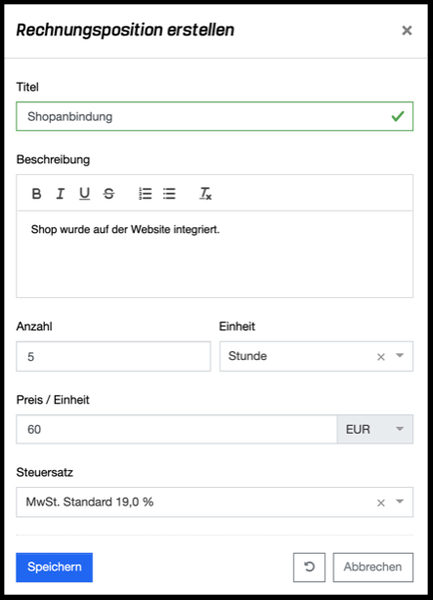
Task: Close the Rechnungsposition erstellen dialog
Action: pos(407,30)
